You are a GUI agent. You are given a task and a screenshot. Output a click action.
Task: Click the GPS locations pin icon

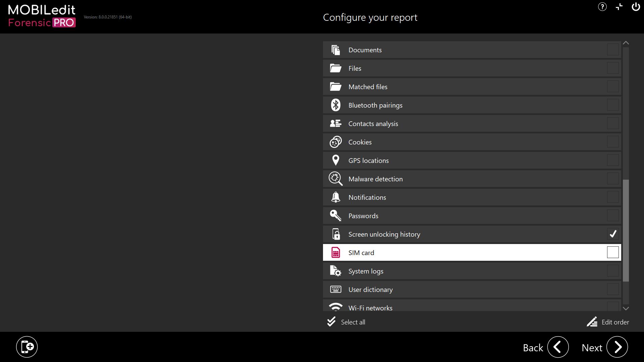(x=335, y=160)
